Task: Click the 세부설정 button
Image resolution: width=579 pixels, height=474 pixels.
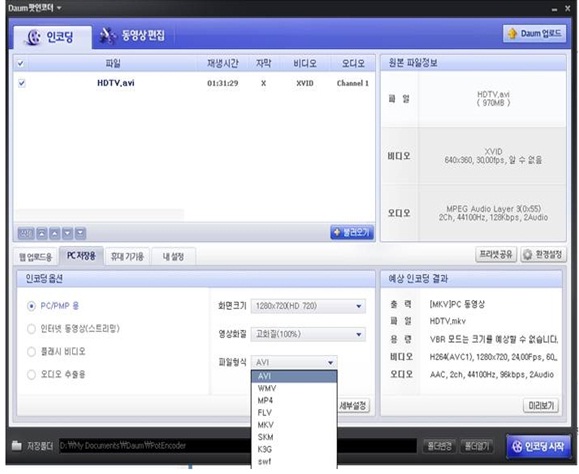Action: point(353,406)
